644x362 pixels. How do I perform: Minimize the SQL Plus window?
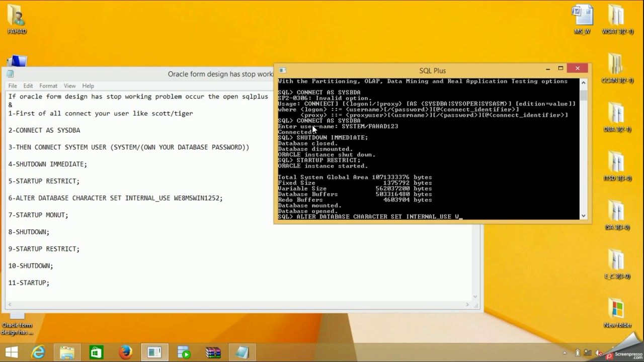548,69
